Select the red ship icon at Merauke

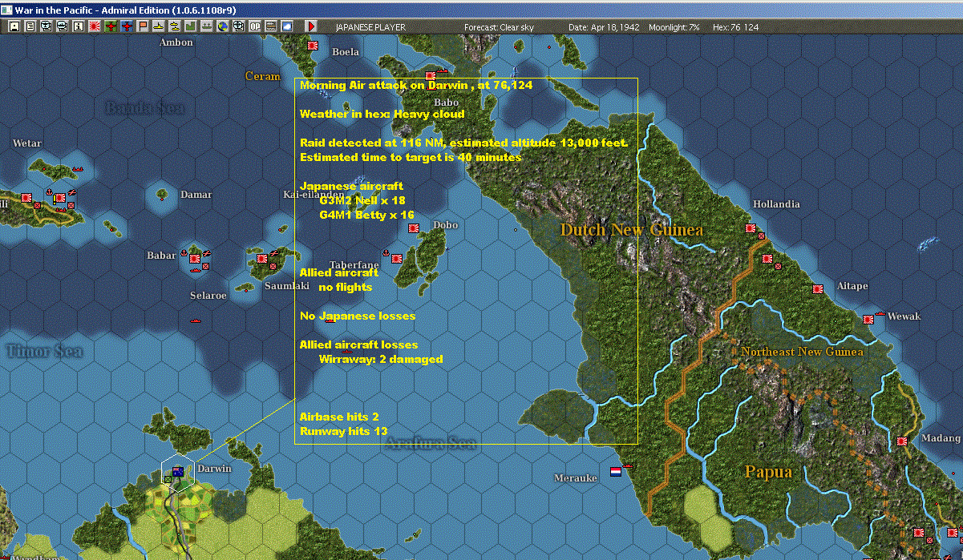[x=628, y=466]
